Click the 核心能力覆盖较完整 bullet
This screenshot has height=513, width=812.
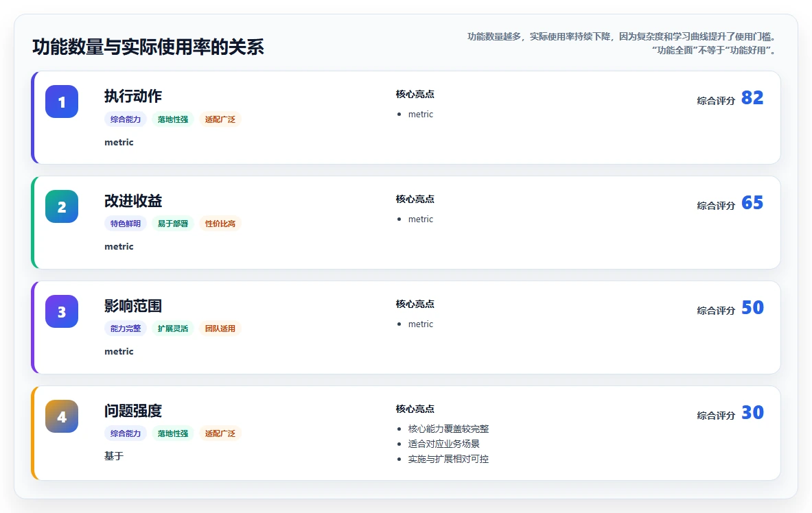click(448, 429)
